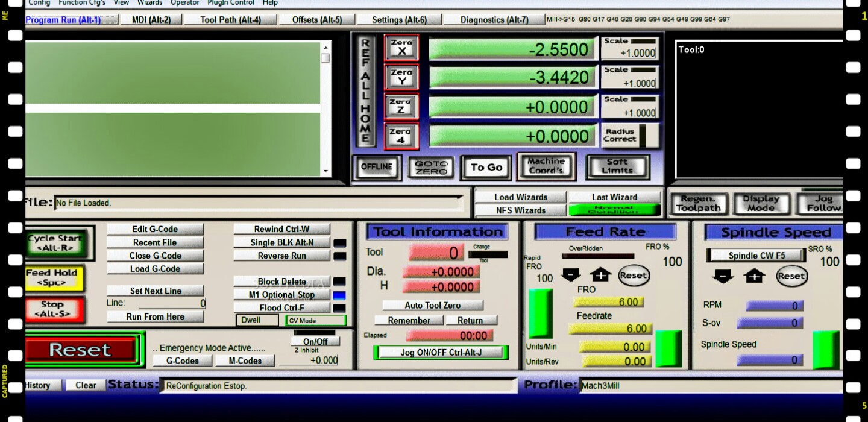
Task: Click the Zero Z axis button
Action: point(401,107)
